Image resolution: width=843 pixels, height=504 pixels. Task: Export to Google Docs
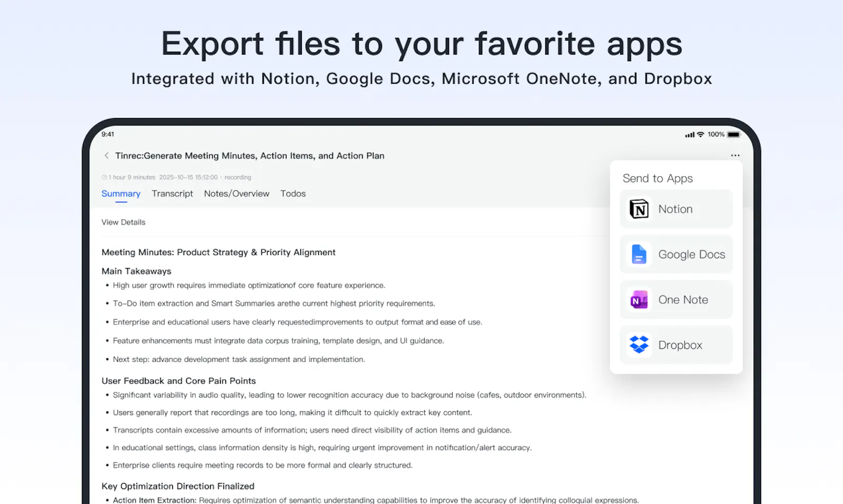pos(677,254)
